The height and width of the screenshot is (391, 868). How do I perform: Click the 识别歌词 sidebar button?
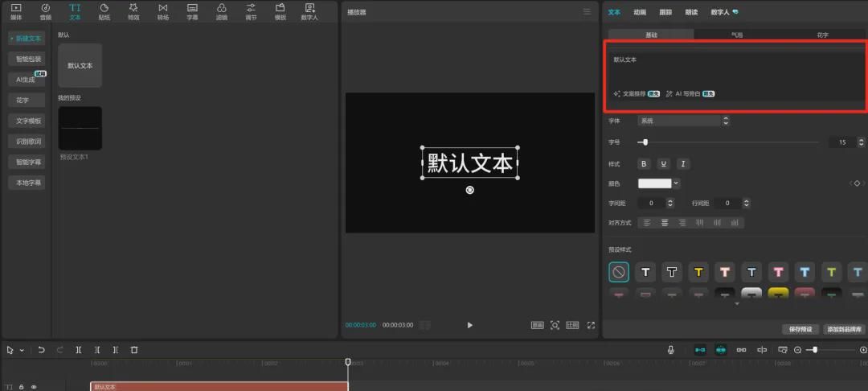pos(27,142)
